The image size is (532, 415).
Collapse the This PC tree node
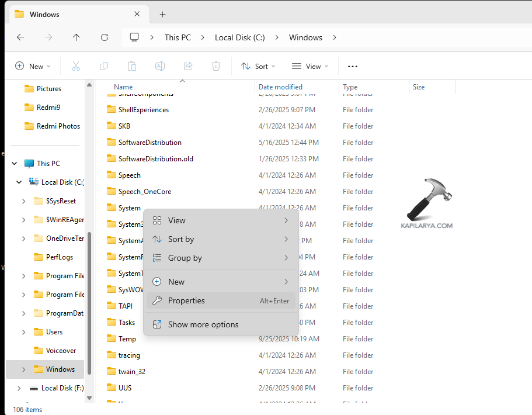tap(15, 164)
